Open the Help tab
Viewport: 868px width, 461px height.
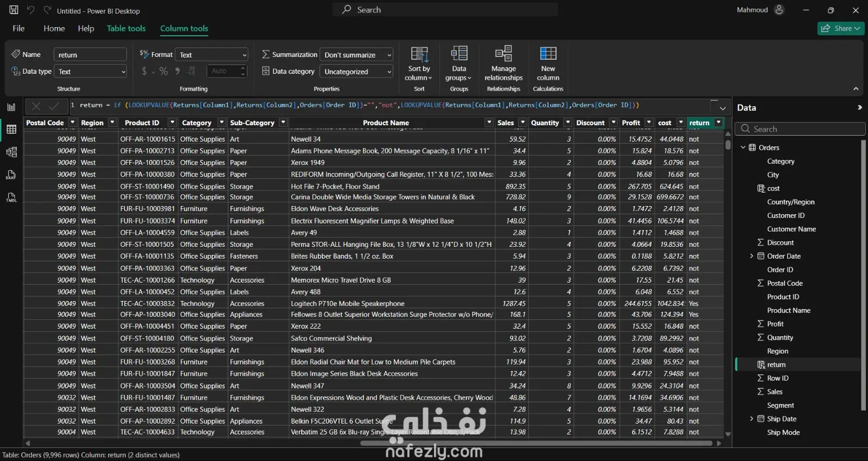[x=86, y=28]
